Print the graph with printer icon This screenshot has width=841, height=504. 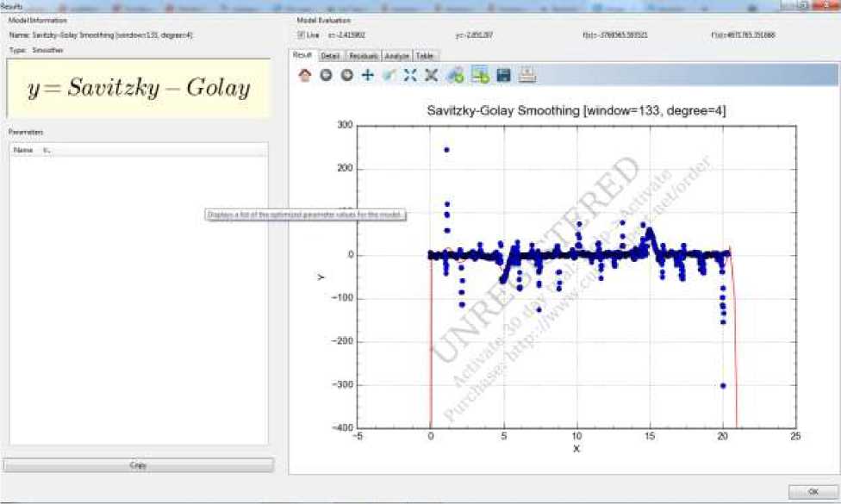tap(527, 75)
